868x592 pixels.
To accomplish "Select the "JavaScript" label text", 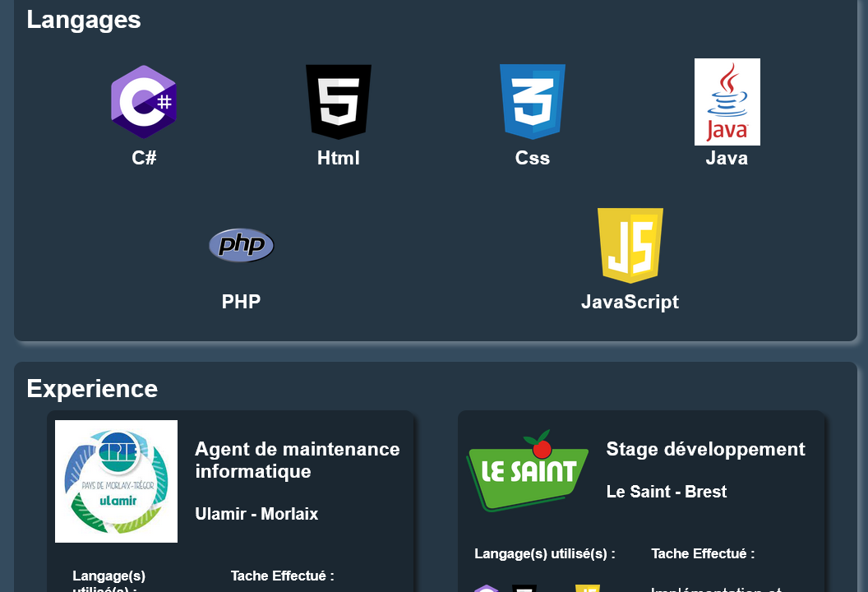I will point(630,302).
